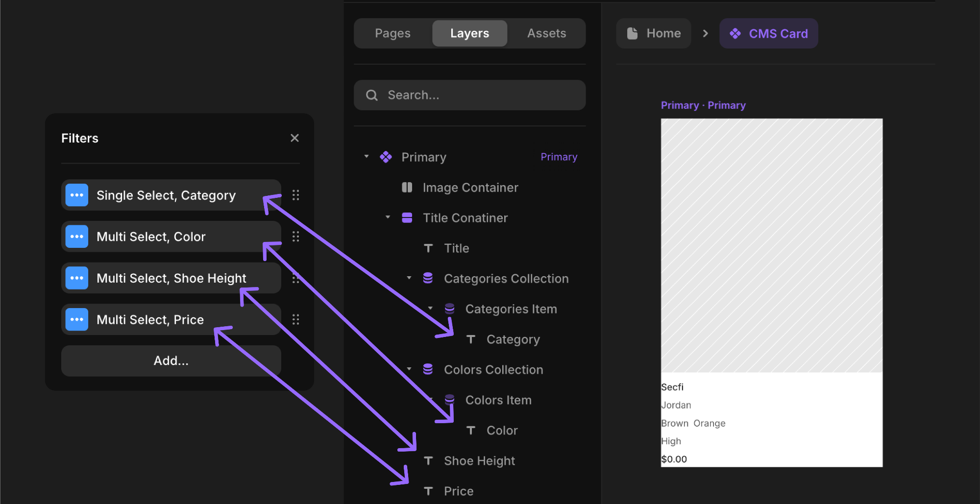Image resolution: width=980 pixels, height=504 pixels.
Task: Click the drag handle for Single Select, Category
Action: point(295,195)
